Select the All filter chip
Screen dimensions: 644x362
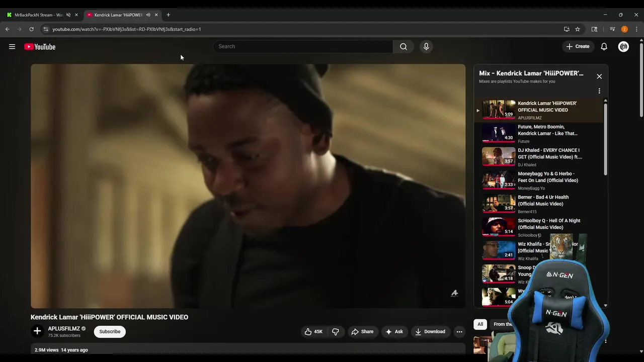(x=480, y=324)
